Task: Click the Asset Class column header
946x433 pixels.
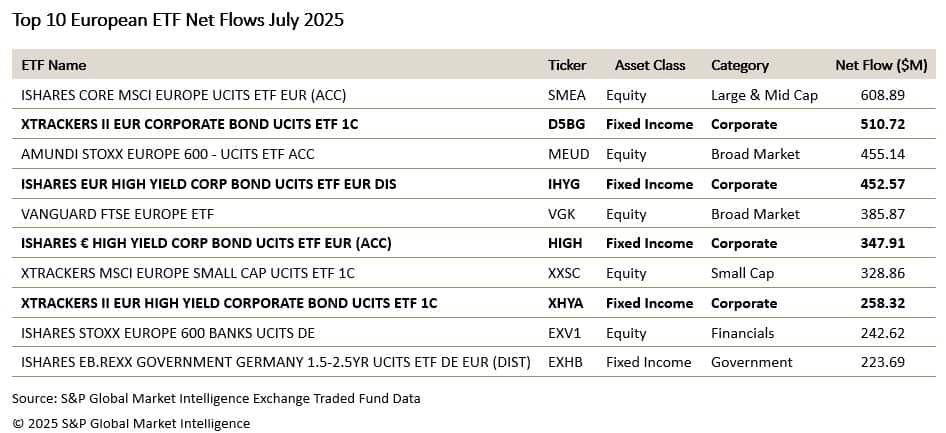Action: pyautogui.click(x=650, y=65)
